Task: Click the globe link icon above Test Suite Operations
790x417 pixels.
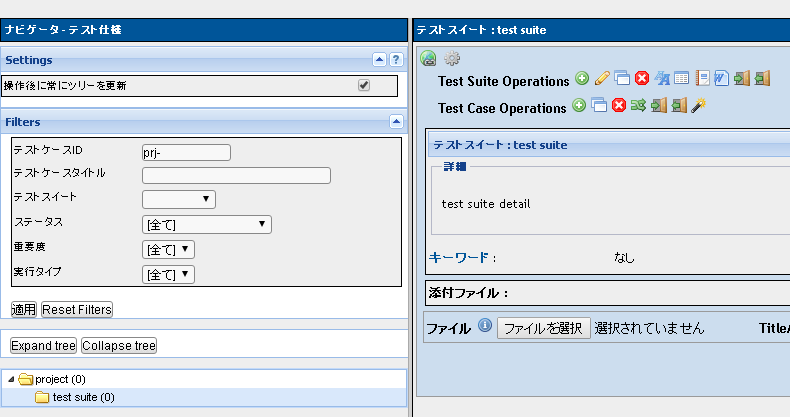Action: click(428, 58)
